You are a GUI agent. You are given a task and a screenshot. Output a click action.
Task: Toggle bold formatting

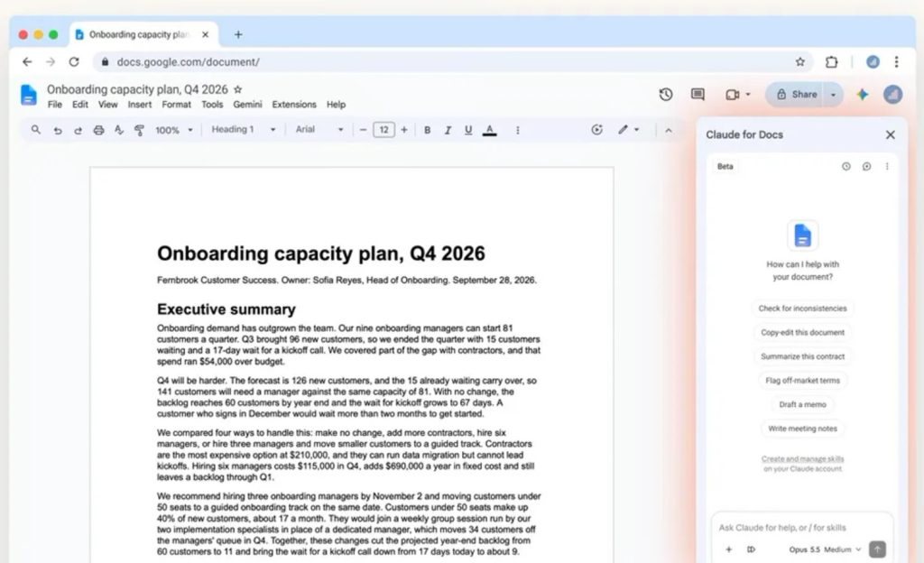(x=427, y=130)
